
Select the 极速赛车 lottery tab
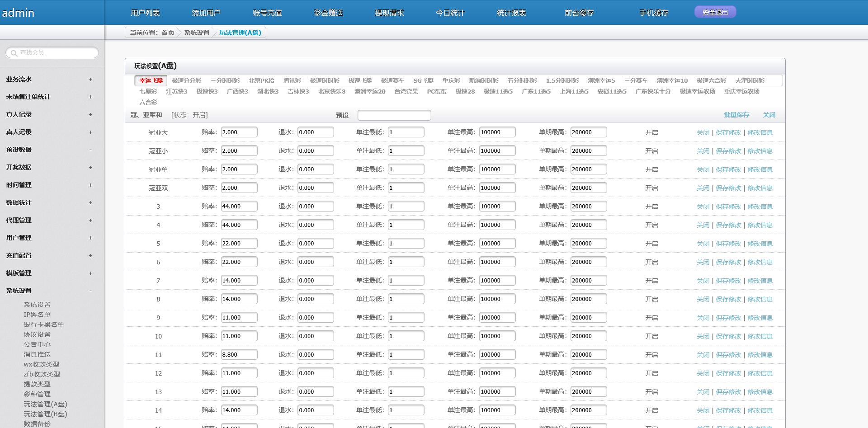(392, 80)
